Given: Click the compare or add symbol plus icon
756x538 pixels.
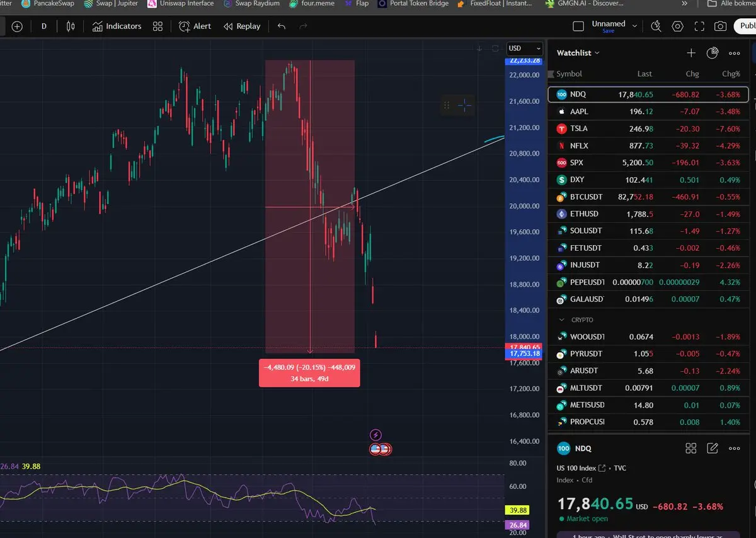Looking at the screenshot, I should [x=17, y=26].
